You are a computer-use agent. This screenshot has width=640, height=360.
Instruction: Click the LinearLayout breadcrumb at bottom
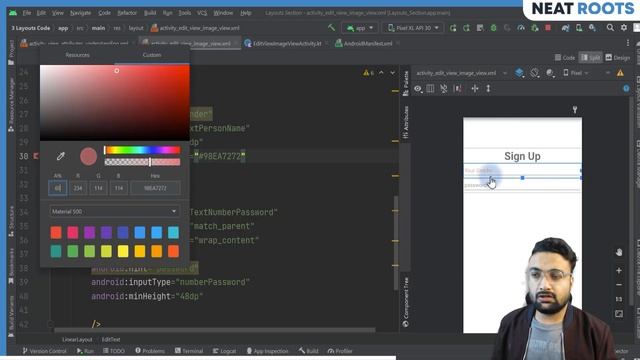click(x=77, y=339)
